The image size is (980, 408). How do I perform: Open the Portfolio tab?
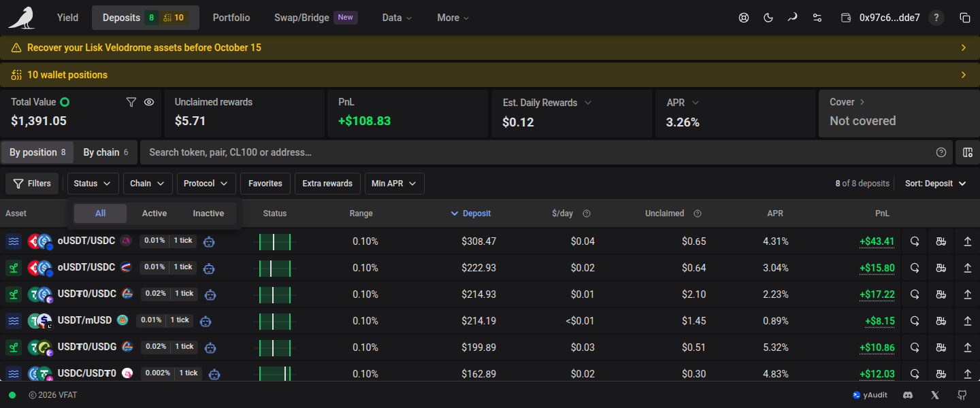click(231, 18)
